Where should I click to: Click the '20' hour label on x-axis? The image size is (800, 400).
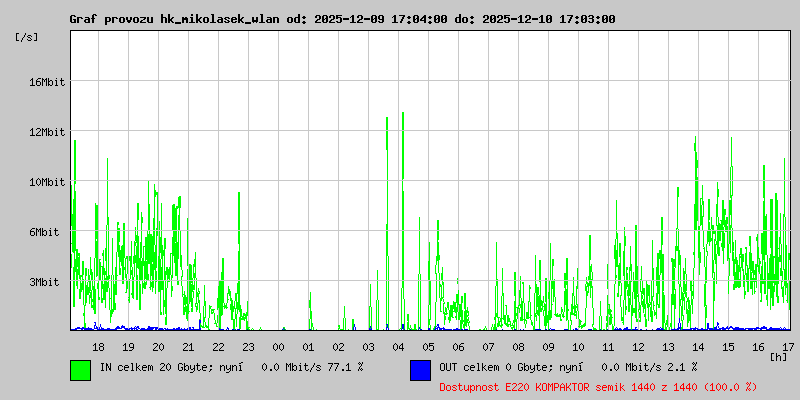pyautogui.click(x=158, y=347)
